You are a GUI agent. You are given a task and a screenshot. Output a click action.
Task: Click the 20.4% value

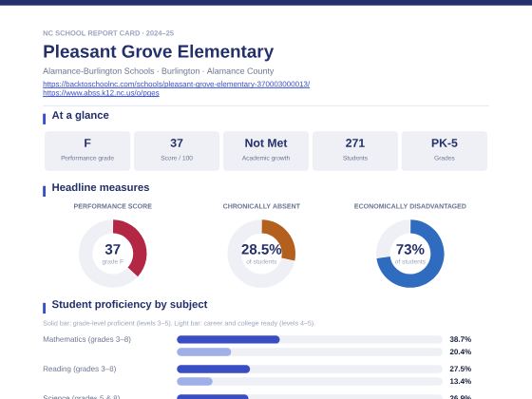460,351
